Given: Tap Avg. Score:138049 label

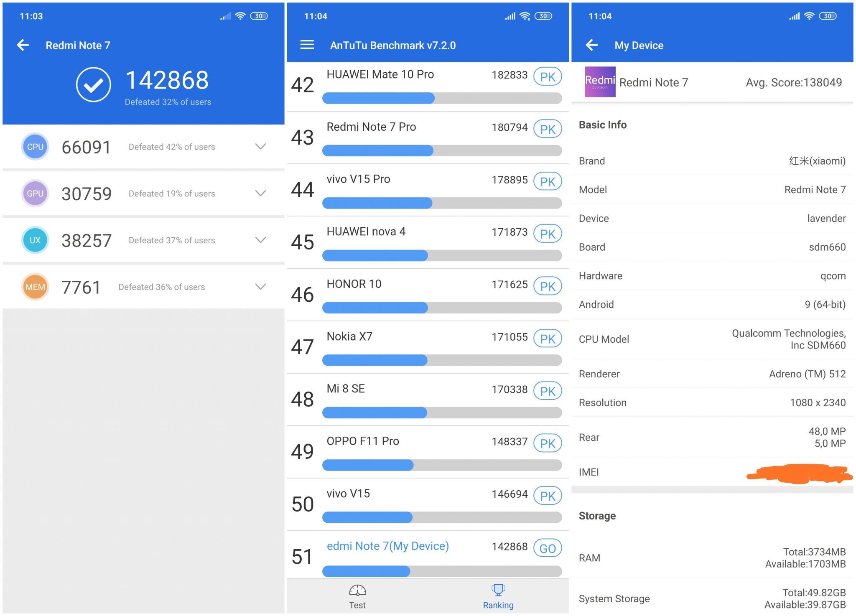Looking at the screenshot, I should 794,82.
